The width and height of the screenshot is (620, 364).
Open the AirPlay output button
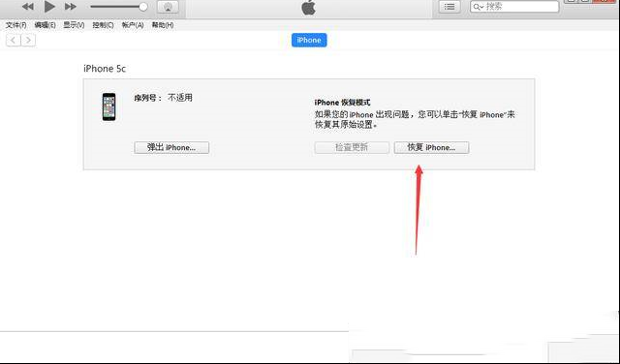pos(168,7)
